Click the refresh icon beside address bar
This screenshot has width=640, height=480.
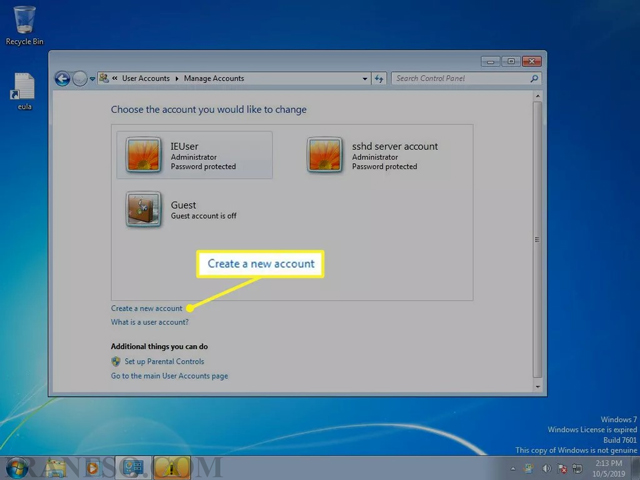point(379,78)
